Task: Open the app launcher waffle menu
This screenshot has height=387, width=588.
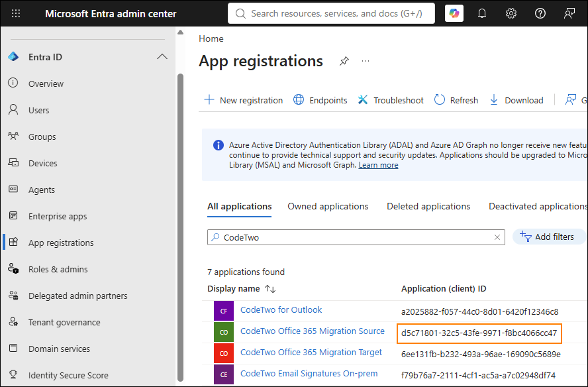Action: pos(16,13)
